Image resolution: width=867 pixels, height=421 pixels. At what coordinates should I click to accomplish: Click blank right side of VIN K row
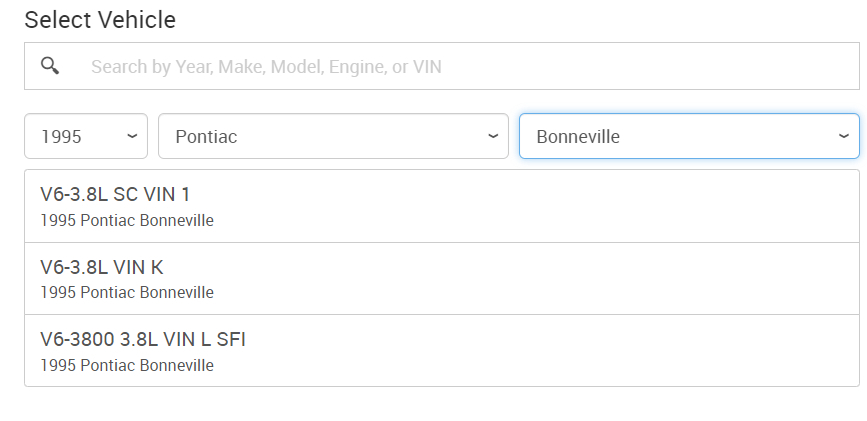(650, 279)
